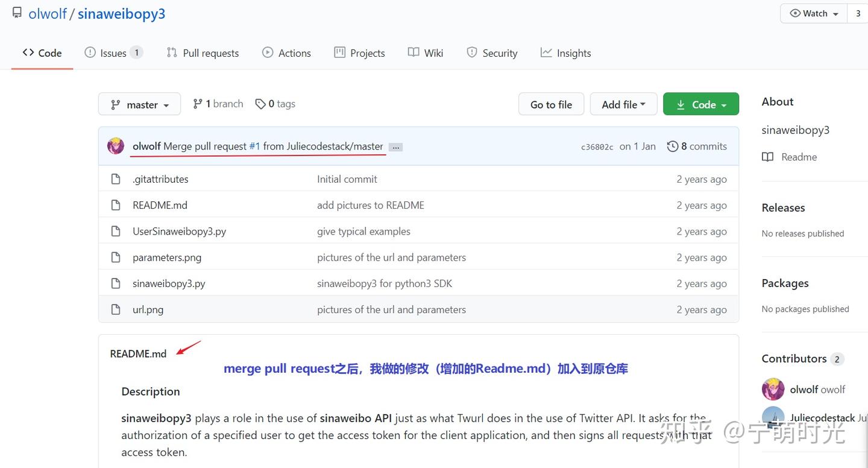Expand the commit message ellipsis
Image resolution: width=868 pixels, height=468 pixels.
pos(395,146)
